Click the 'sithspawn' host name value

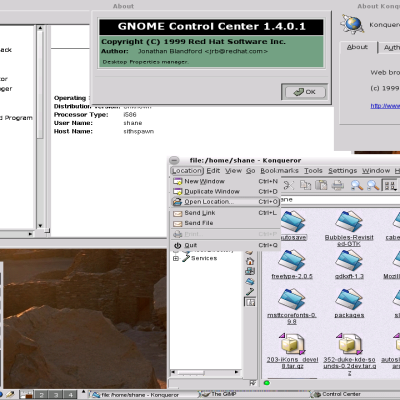[139, 131]
